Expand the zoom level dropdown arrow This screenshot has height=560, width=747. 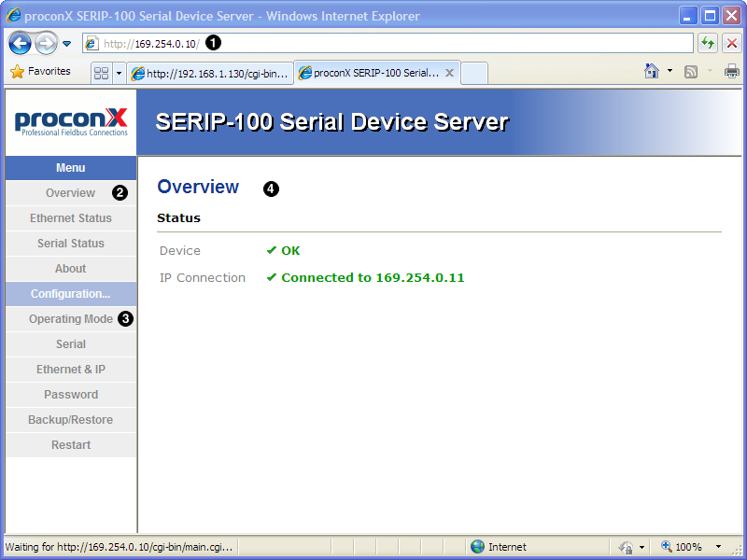(x=718, y=547)
